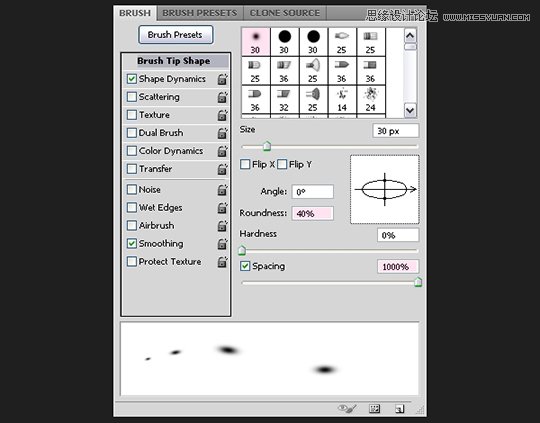Enable the Dual Brush checkbox

coord(132,133)
